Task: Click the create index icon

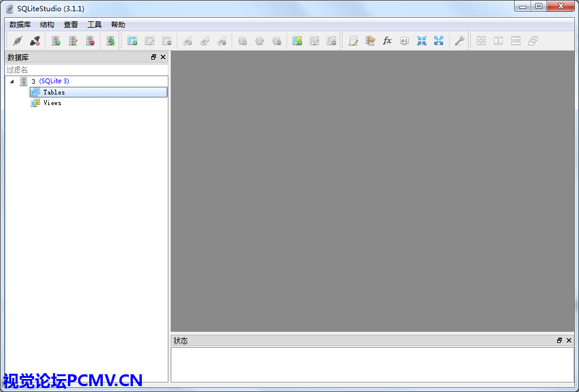Action: click(188, 41)
